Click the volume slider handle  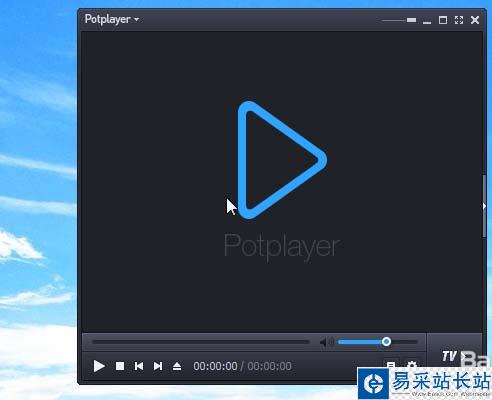coord(386,342)
